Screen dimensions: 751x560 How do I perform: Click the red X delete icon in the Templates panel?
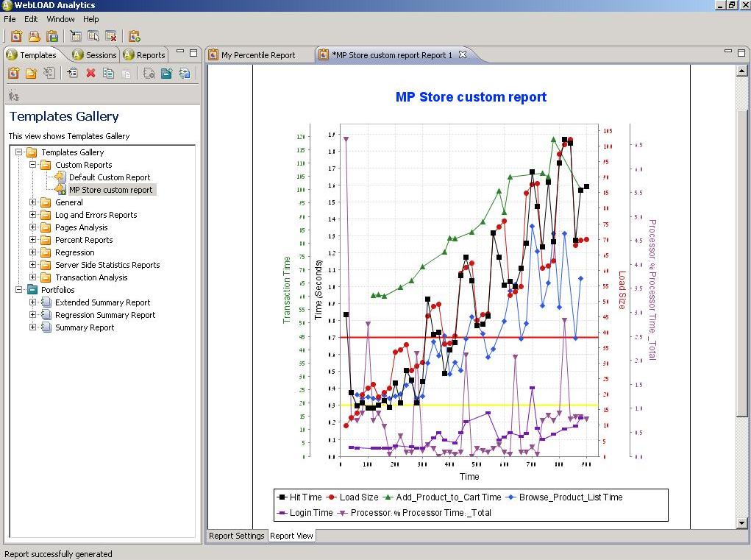pos(90,74)
